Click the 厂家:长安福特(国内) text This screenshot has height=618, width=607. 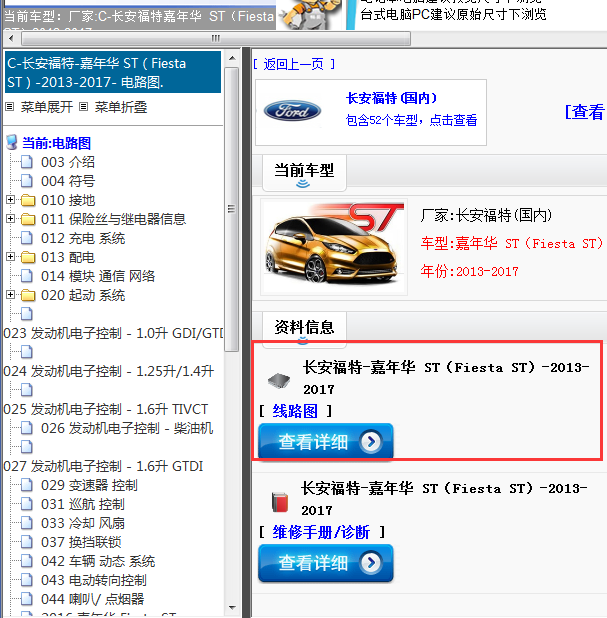[486, 215]
